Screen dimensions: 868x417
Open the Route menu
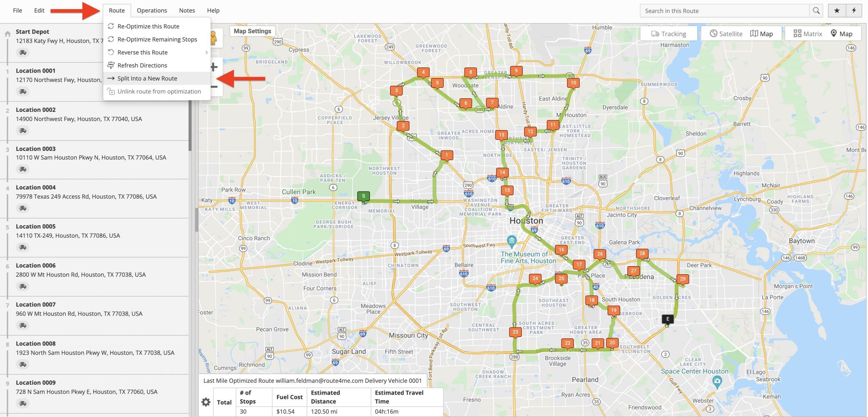(x=117, y=10)
